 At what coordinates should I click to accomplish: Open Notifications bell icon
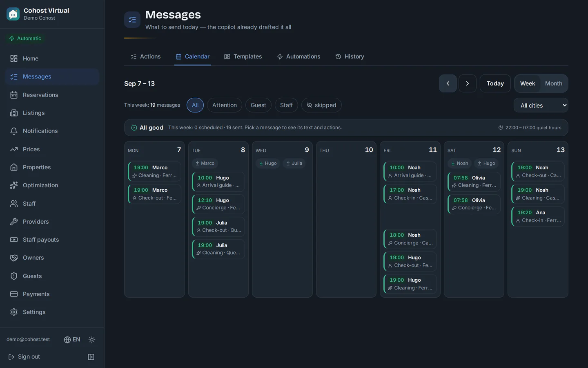[14, 131]
